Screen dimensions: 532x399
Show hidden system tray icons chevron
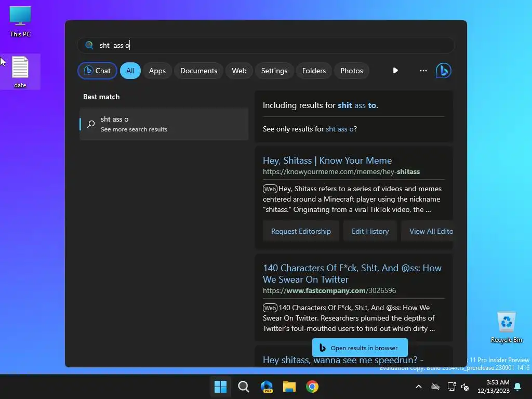(x=419, y=387)
